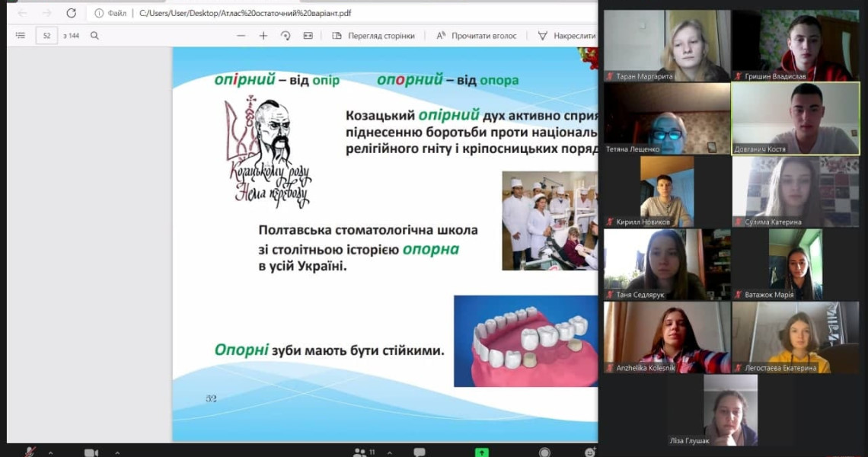Select Anzhelika Kolesnik's video tile
Image resolution: width=868 pixels, height=457 pixels.
tap(667, 337)
